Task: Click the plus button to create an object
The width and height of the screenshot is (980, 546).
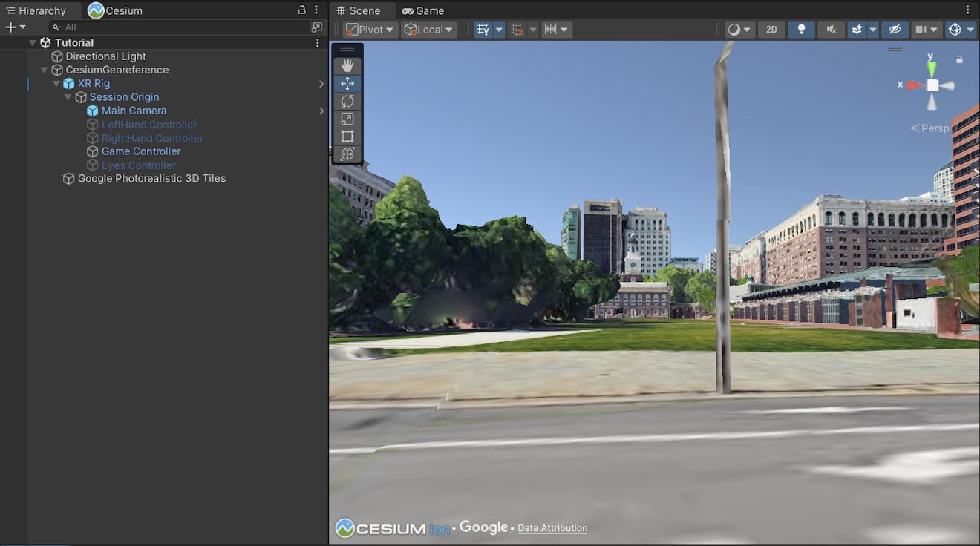Action: pyautogui.click(x=10, y=26)
